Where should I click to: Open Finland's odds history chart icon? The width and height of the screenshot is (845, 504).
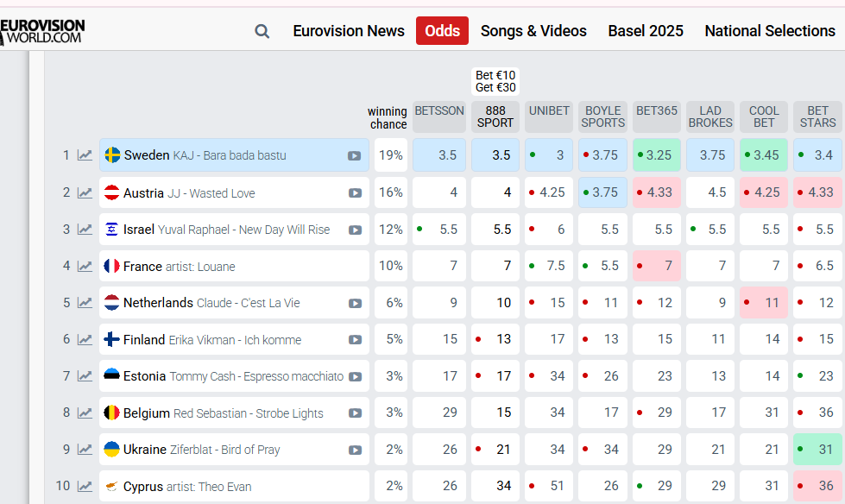[x=85, y=339]
